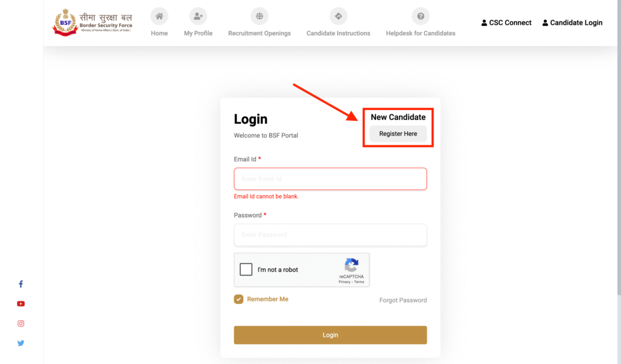621x364 pixels.
Task: Focus the Email Id input field
Action: [x=331, y=179]
